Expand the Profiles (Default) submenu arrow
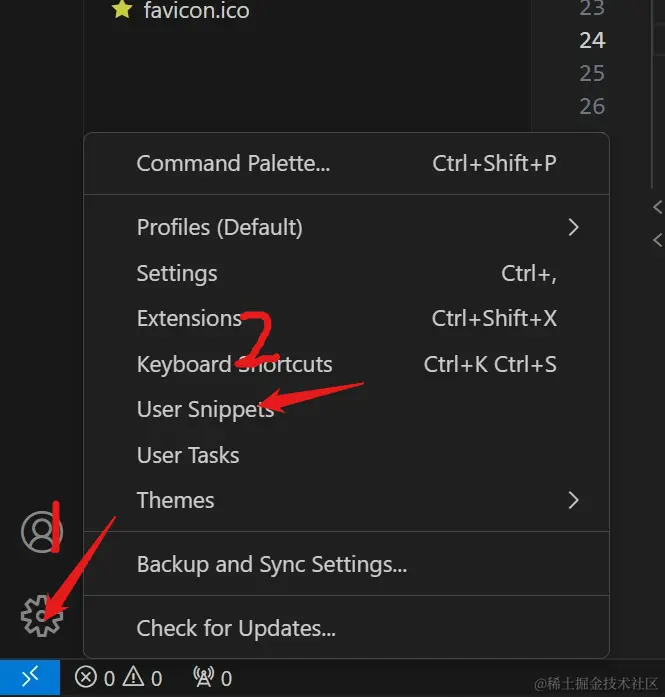Image resolution: width=665 pixels, height=698 pixels. click(x=573, y=227)
